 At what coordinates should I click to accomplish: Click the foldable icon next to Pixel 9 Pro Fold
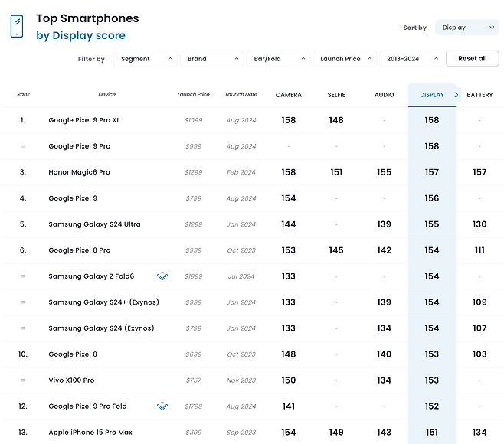coord(162,406)
